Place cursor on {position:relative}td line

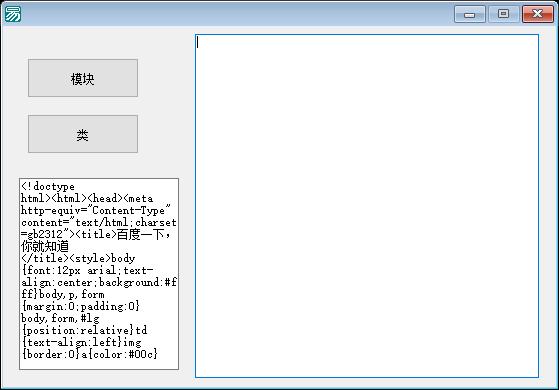84,330
